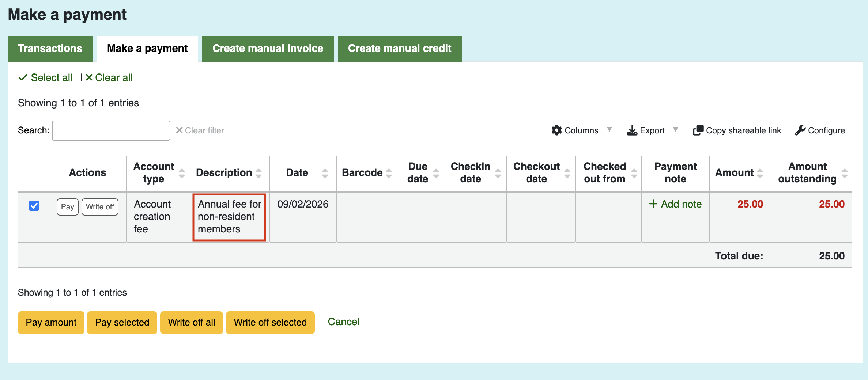
Task: Click the Columns gear icon
Action: (556, 130)
